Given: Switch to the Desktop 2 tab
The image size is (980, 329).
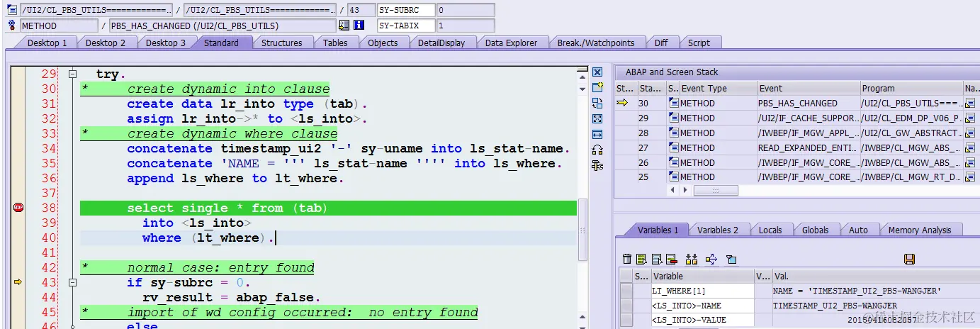Looking at the screenshot, I should tap(106, 43).
